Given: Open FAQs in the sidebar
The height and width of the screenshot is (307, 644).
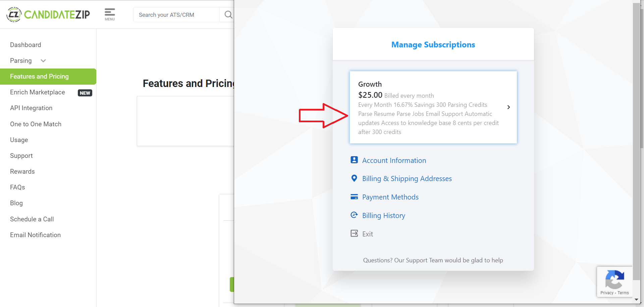Looking at the screenshot, I should [17, 187].
